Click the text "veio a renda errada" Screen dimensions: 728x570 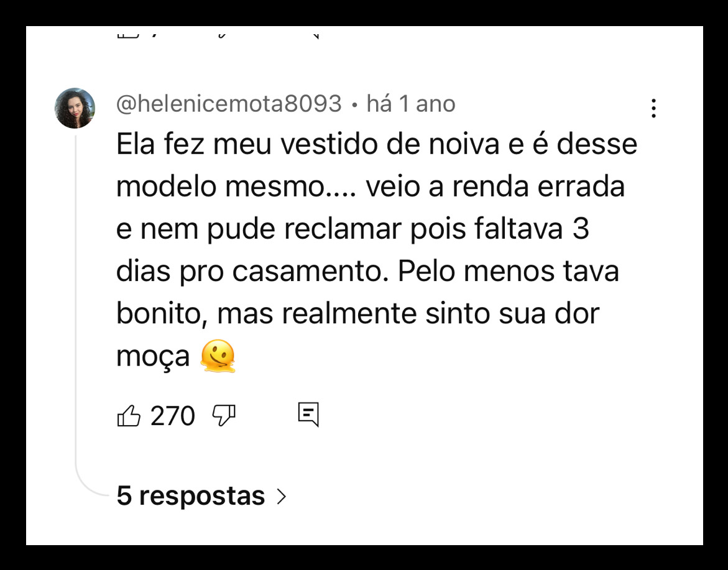[495, 187]
